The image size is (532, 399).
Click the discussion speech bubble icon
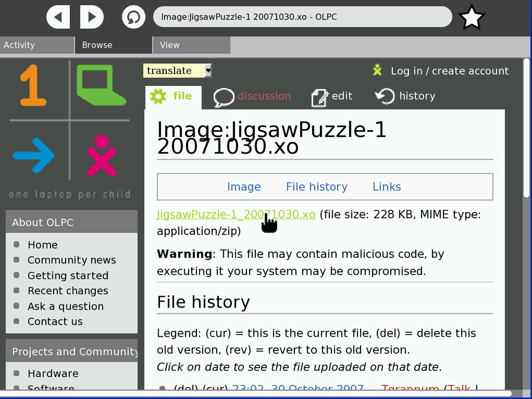click(223, 97)
